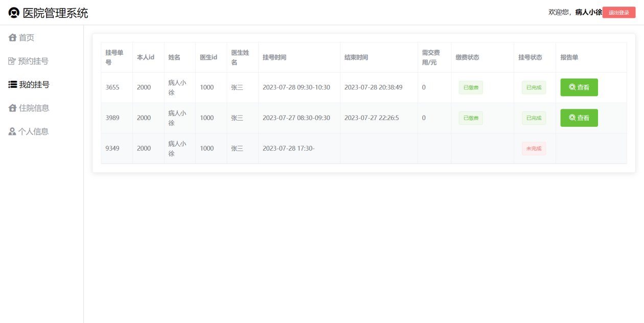
Task: Click end time 2023-07-27 22:26:5
Action: (x=372, y=118)
